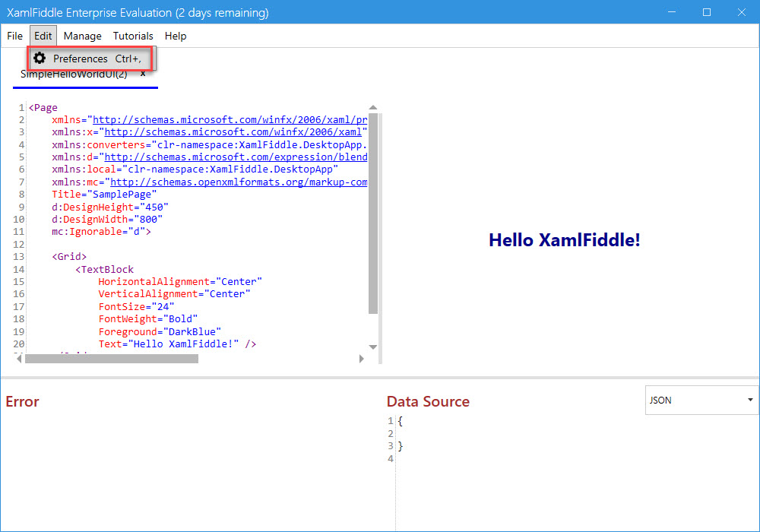This screenshot has height=532, width=760.
Task: Click the code editor scroll up arrow
Action: [372, 108]
